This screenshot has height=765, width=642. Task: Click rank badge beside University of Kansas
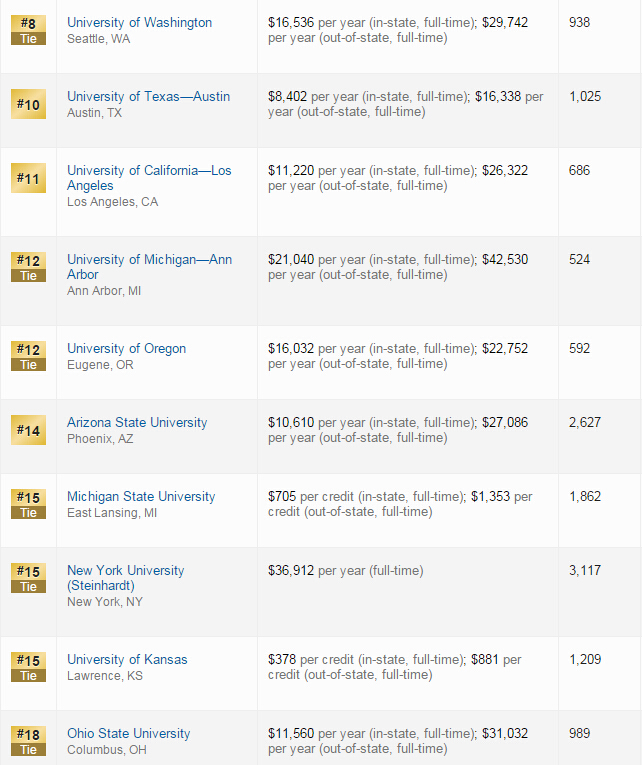[28, 667]
